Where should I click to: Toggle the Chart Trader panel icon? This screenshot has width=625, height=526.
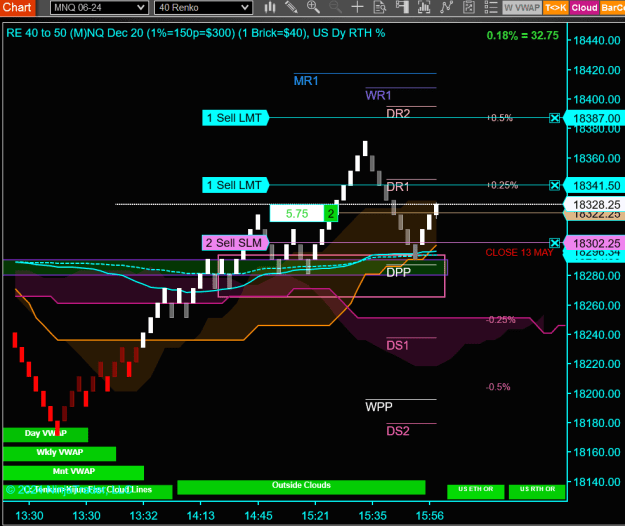[402, 7]
